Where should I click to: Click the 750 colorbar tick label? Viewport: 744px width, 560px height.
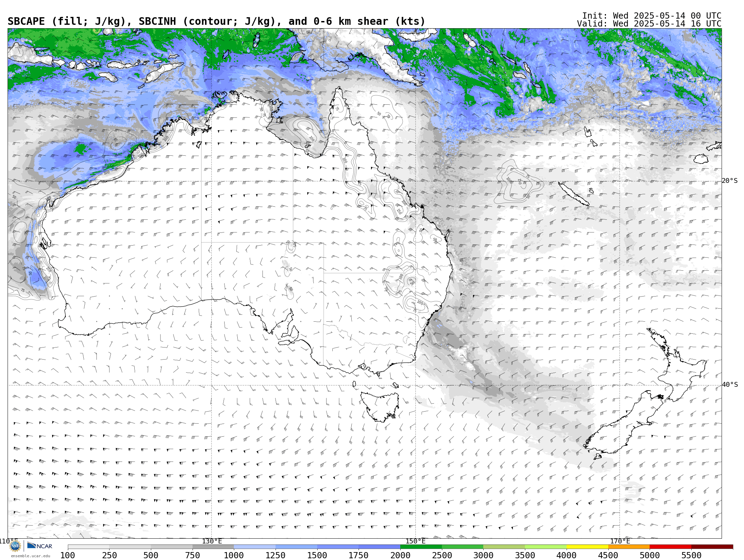tap(193, 555)
